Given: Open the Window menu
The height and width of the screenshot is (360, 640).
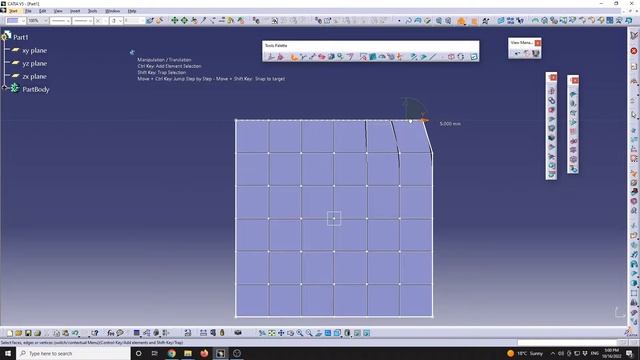Looking at the screenshot, I should point(113,11).
